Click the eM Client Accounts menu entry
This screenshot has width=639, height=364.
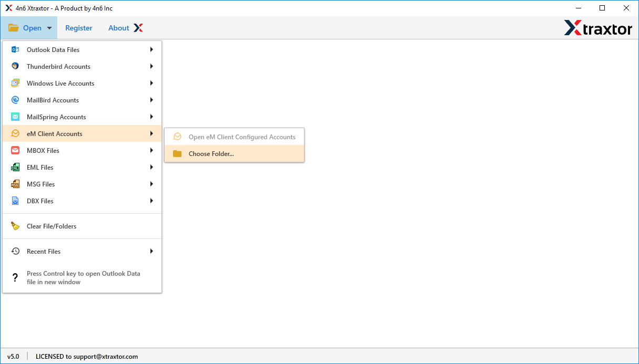[x=55, y=134]
